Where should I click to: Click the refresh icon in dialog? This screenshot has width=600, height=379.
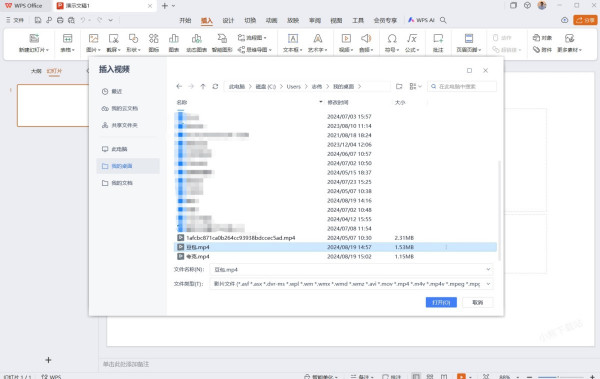pyautogui.click(x=215, y=87)
